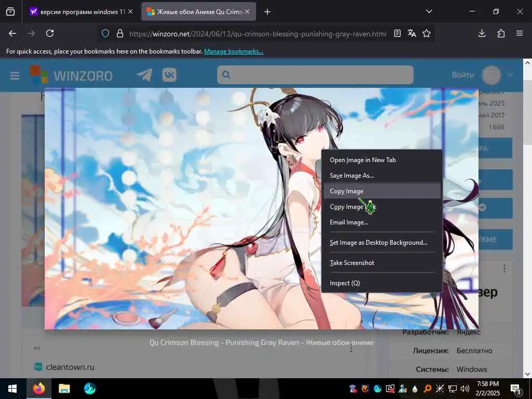This screenshot has width=532, height=399.
Task: Choose Set Image as Desktop Background...
Action: coord(382,243)
